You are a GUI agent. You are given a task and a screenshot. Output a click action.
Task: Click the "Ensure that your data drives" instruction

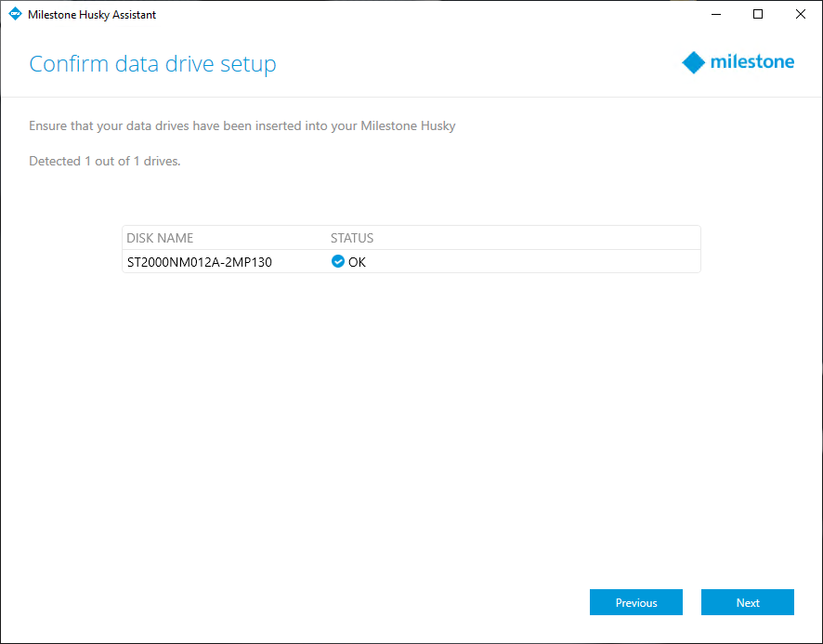tap(242, 125)
